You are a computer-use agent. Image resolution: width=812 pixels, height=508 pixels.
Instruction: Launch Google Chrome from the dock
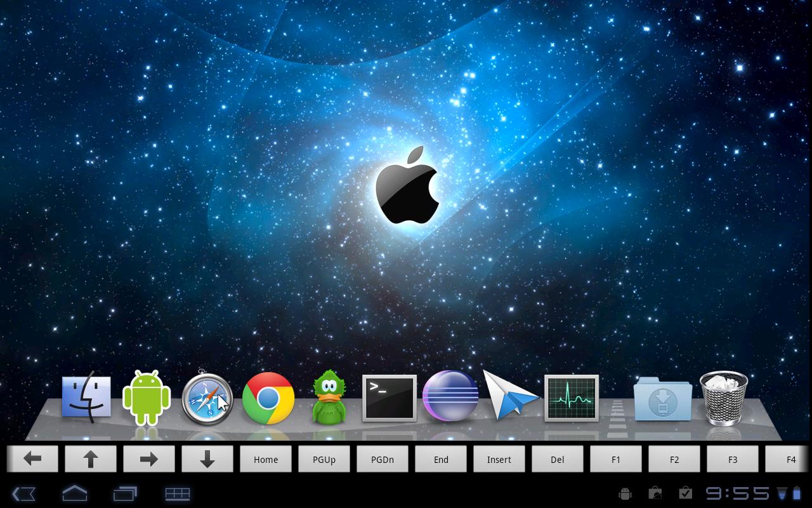268,398
